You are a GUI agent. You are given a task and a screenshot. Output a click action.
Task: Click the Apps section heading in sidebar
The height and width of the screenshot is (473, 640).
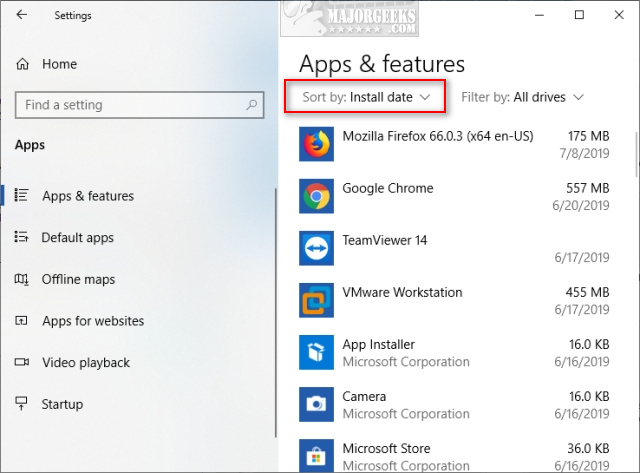pyautogui.click(x=30, y=145)
